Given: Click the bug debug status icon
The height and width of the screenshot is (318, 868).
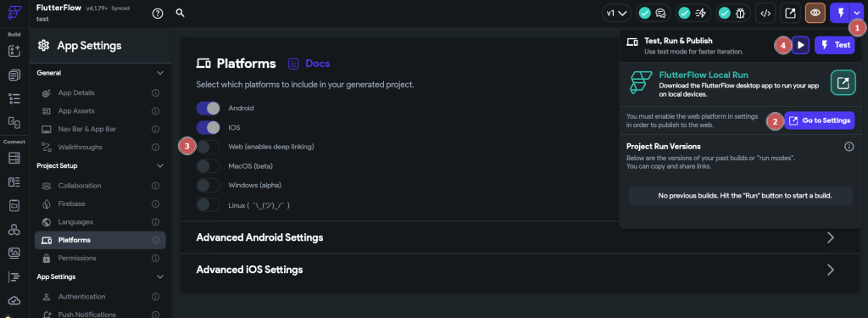Looking at the screenshot, I should [733, 14].
